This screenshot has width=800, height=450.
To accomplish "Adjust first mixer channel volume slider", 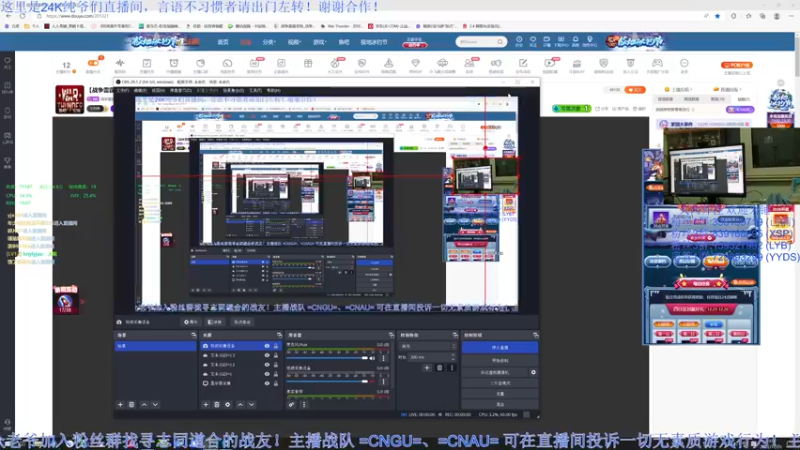I will [x=328, y=358].
